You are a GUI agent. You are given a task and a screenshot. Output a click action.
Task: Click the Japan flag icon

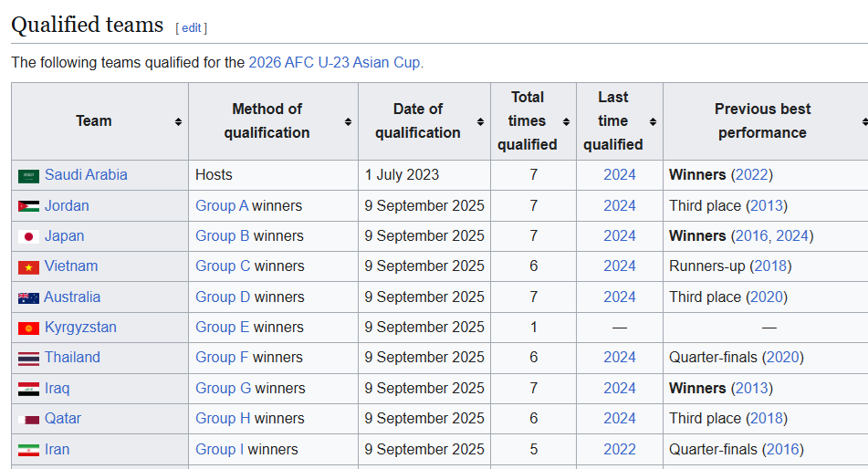click(28, 237)
